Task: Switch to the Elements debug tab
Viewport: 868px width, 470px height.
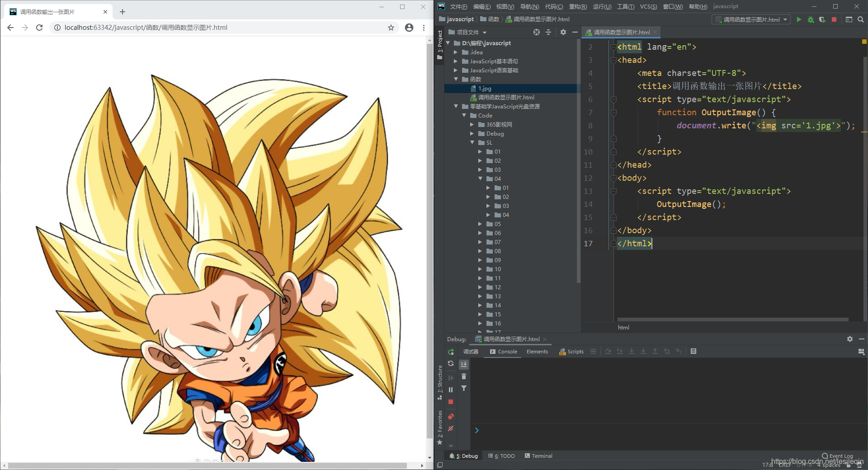Action: (537, 352)
